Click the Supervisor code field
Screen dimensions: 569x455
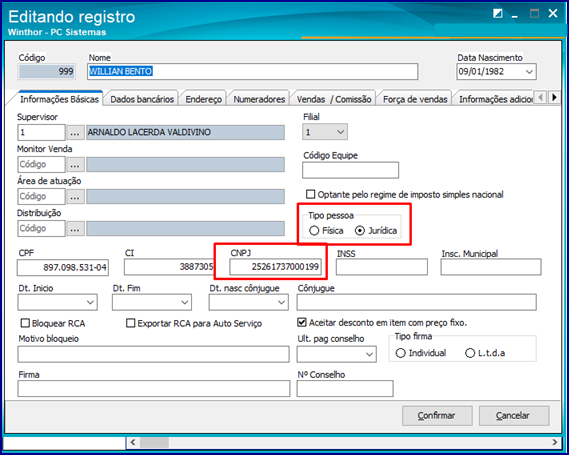41,133
